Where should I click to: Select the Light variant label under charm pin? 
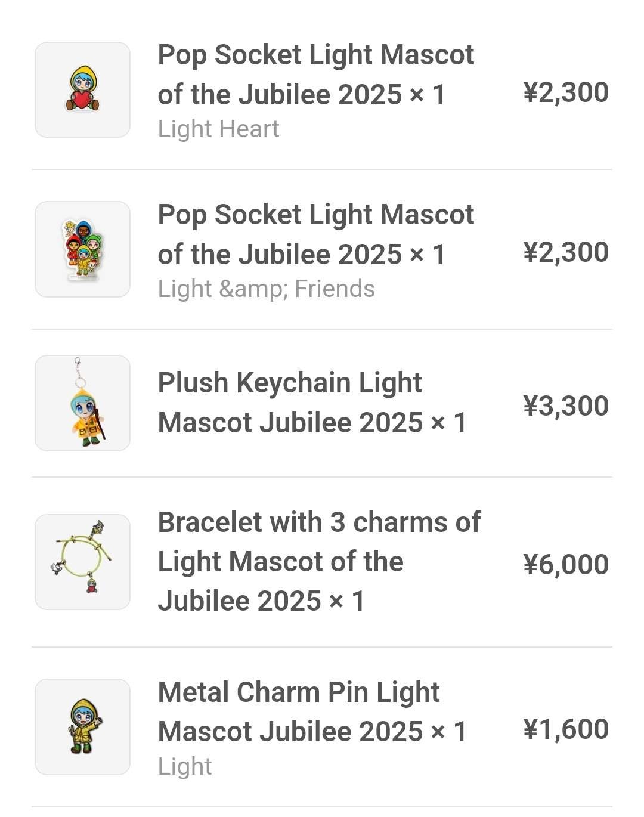(184, 767)
